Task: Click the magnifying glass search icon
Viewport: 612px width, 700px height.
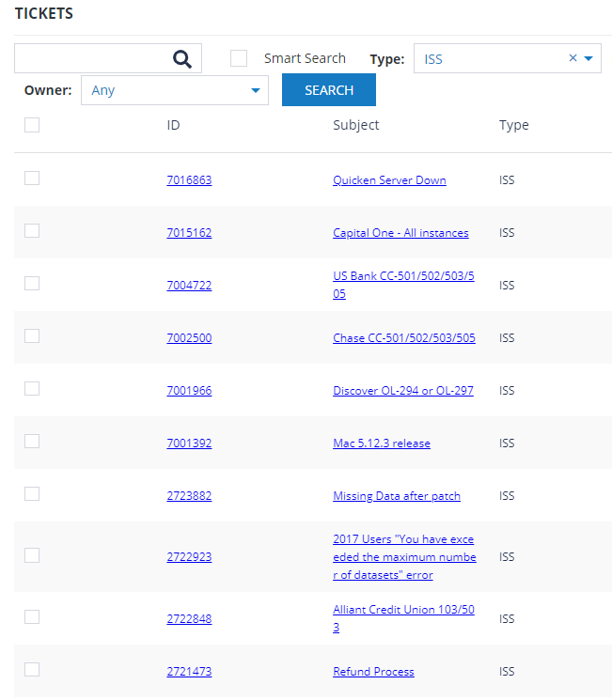Action: point(182,59)
